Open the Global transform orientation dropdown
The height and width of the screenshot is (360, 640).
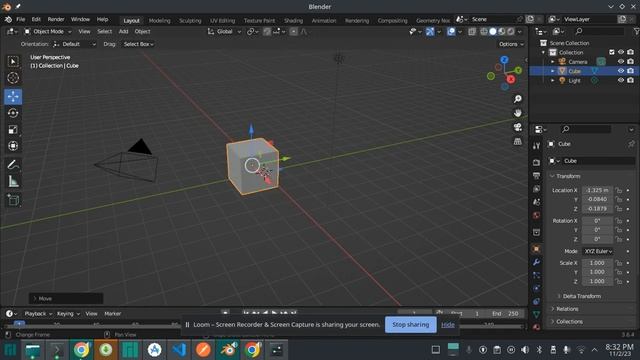[x=224, y=31]
